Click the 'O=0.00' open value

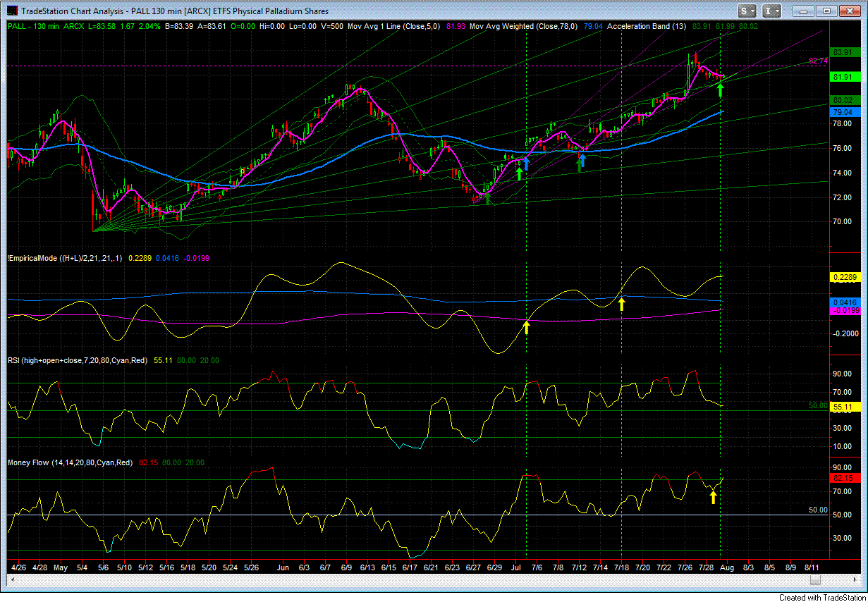pyautogui.click(x=241, y=26)
